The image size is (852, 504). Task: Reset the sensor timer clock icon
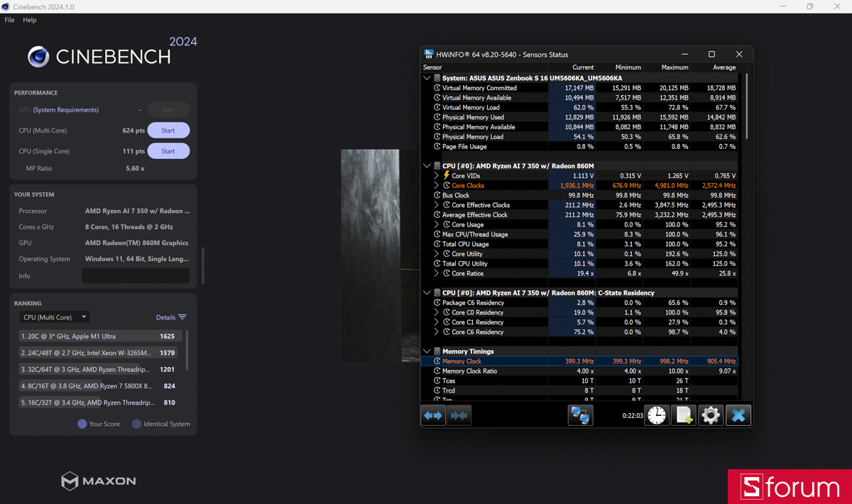(x=657, y=415)
